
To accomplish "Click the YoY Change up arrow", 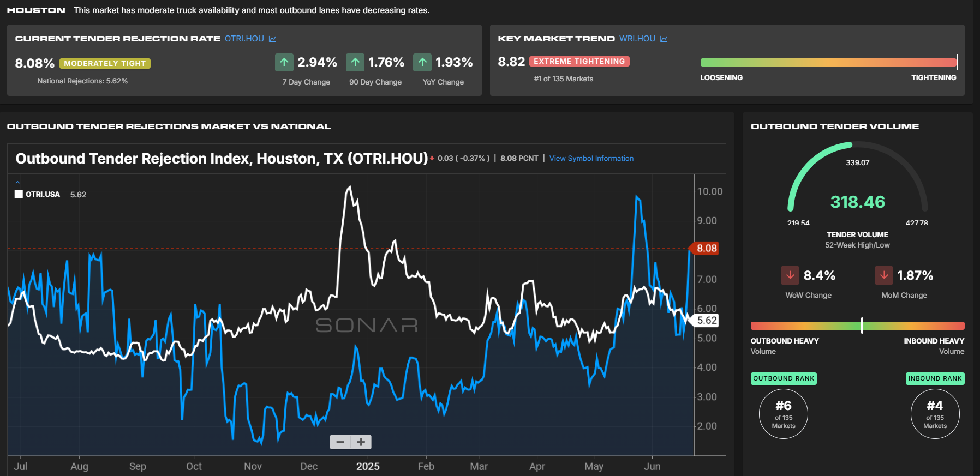I will [x=422, y=62].
